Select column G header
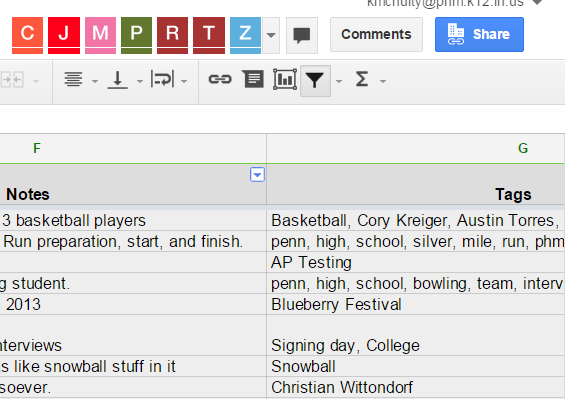This screenshot has height=399, width=565. 416,148
